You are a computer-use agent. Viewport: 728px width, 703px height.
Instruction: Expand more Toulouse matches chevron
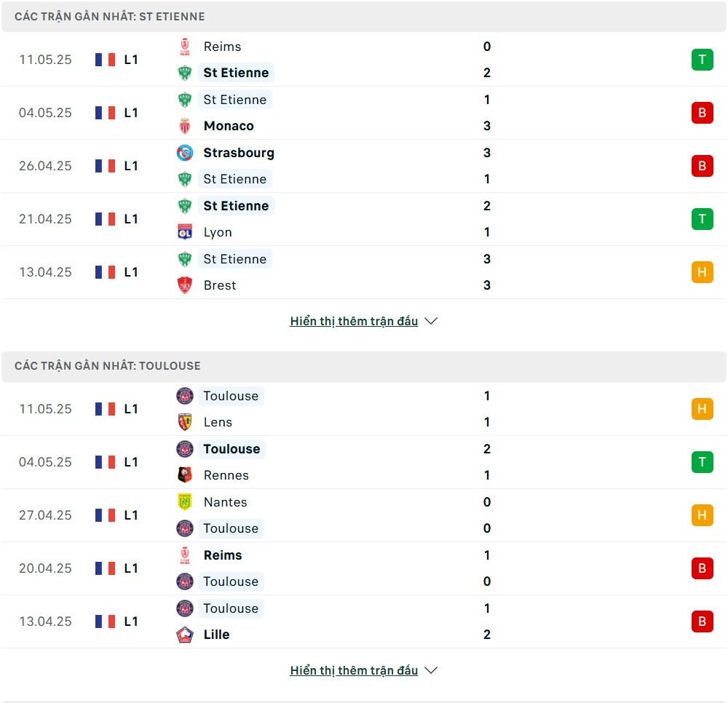pos(431,670)
